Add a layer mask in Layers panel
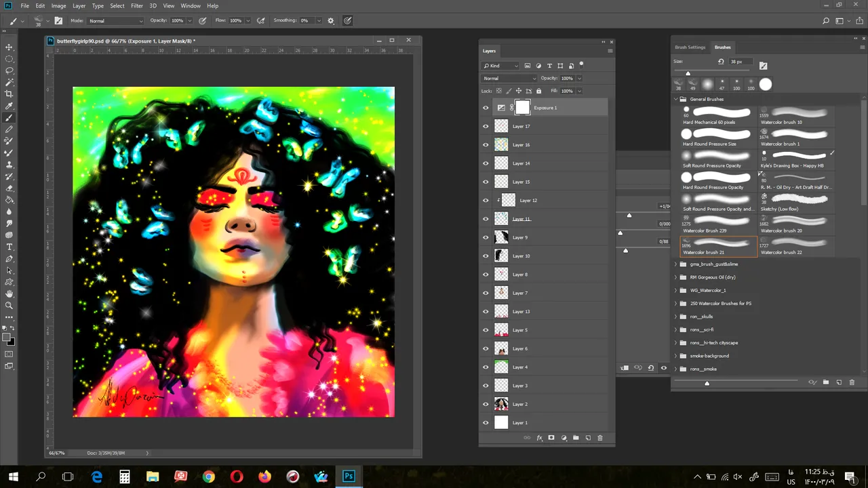The height and width of the screenshot is (488, 868). click(x=551, y=438)
